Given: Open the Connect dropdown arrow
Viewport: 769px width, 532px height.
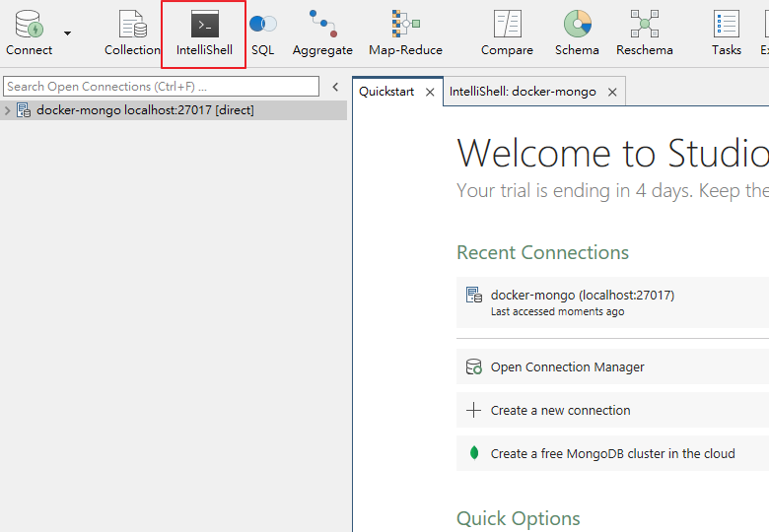Looking at the screenshot, I should (68, 33).
